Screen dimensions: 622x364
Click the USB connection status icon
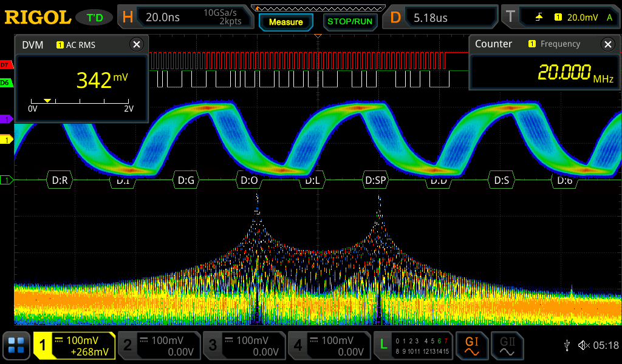[x=567, y=346]
